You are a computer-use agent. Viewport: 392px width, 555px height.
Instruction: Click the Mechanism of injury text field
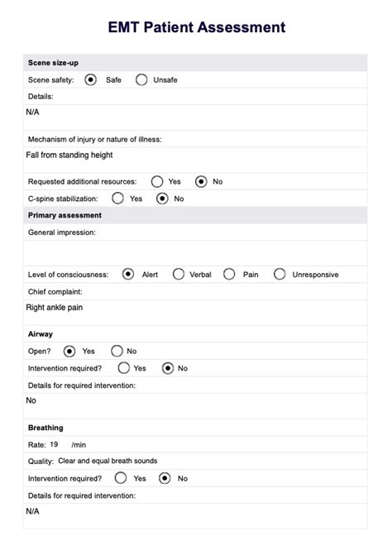tap(195, 160)
